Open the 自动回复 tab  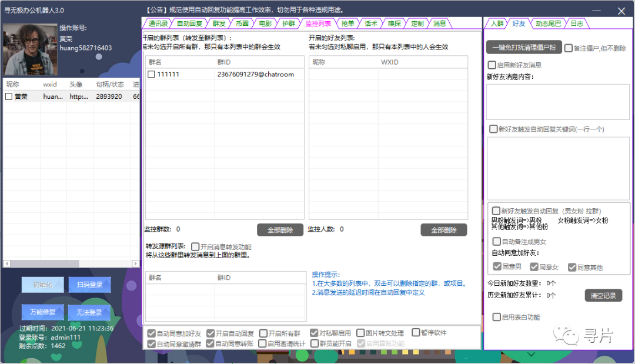(189, 24)
